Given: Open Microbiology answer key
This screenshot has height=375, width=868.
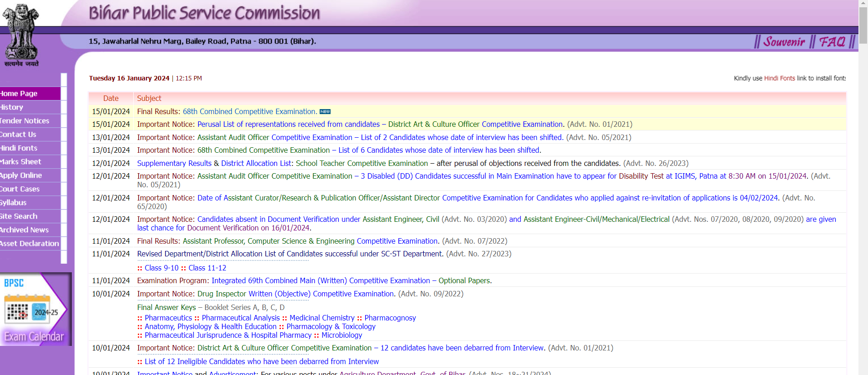Looking at the screenshot, I should tap(342, 335).
